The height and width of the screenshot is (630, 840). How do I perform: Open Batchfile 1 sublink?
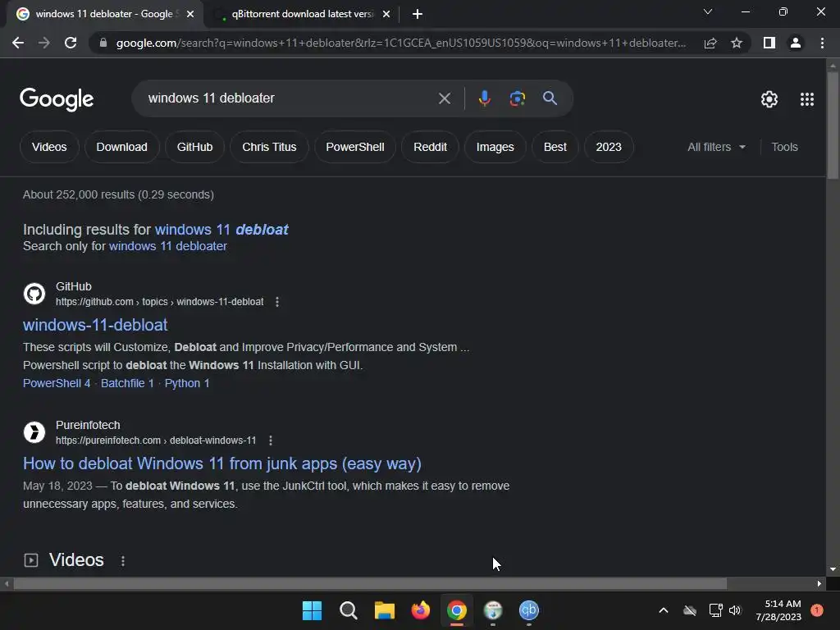(127, 384)
